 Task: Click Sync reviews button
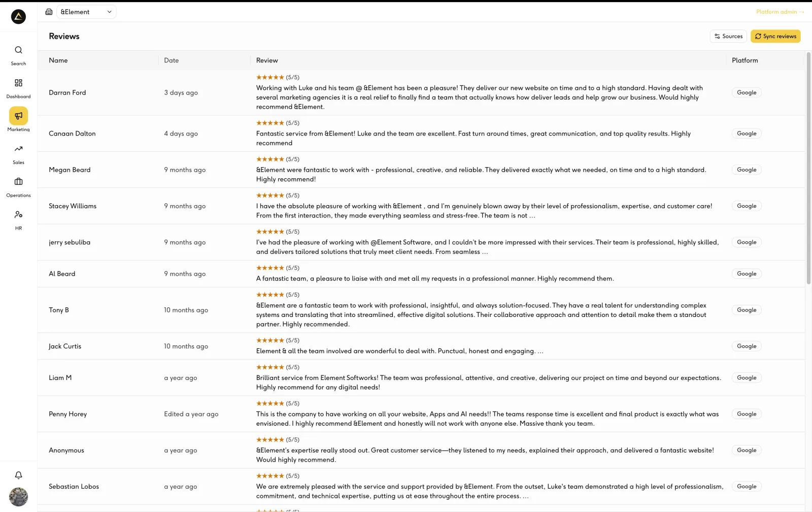[x=775, y=36]
